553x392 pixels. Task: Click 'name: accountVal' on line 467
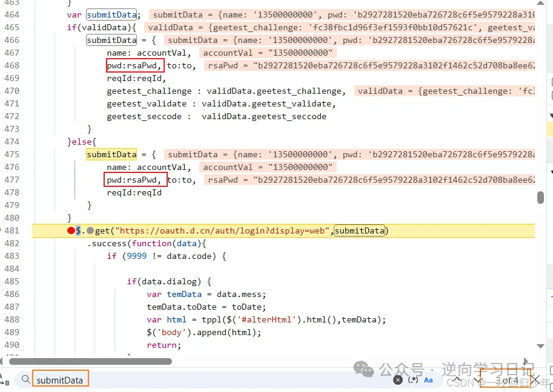click(x=149, y=53)
